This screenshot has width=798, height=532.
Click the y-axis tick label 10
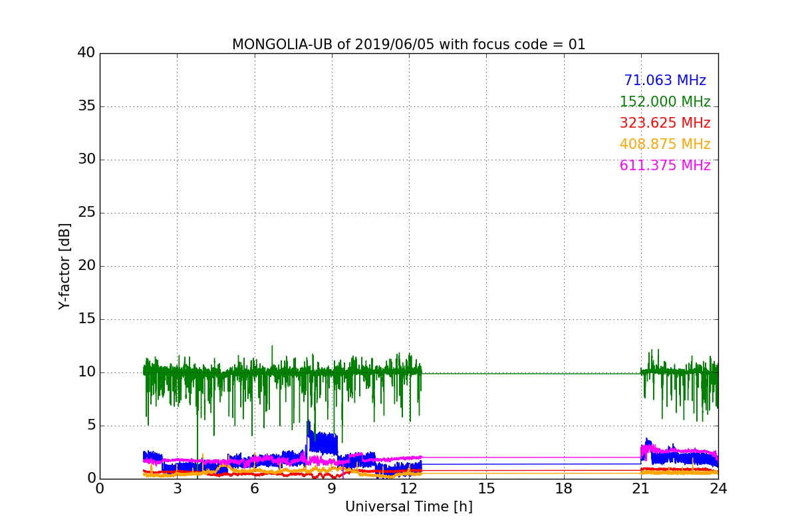click(x=86, y=372)
